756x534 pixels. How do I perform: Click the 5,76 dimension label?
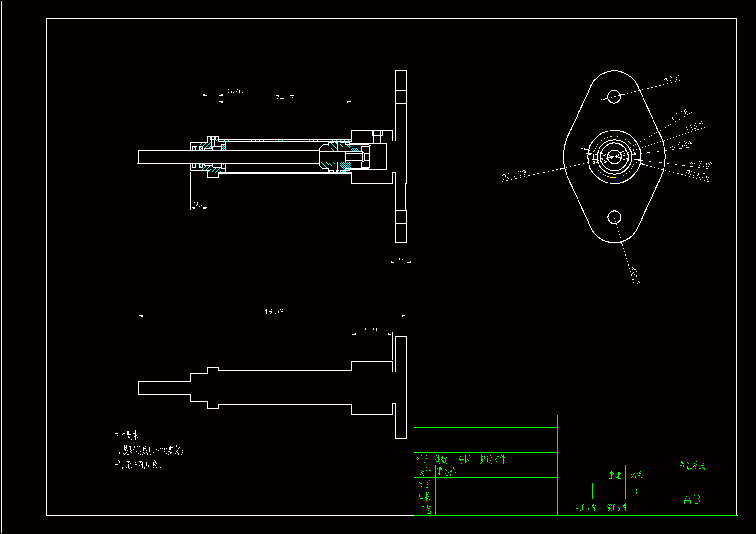tap(235, 91)
